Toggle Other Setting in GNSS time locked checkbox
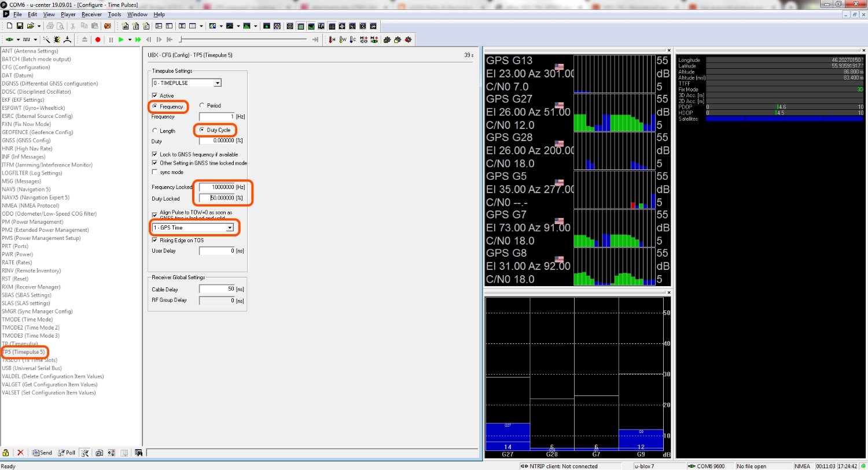 pos(155,163)
